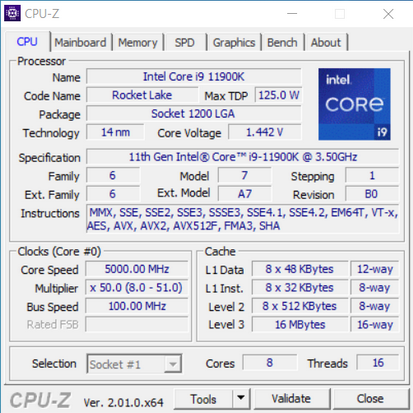413x413 pixels.
Task: Expand the Socket #1 selection combo box
Action: pyautogui.click(x=134, y=364)
